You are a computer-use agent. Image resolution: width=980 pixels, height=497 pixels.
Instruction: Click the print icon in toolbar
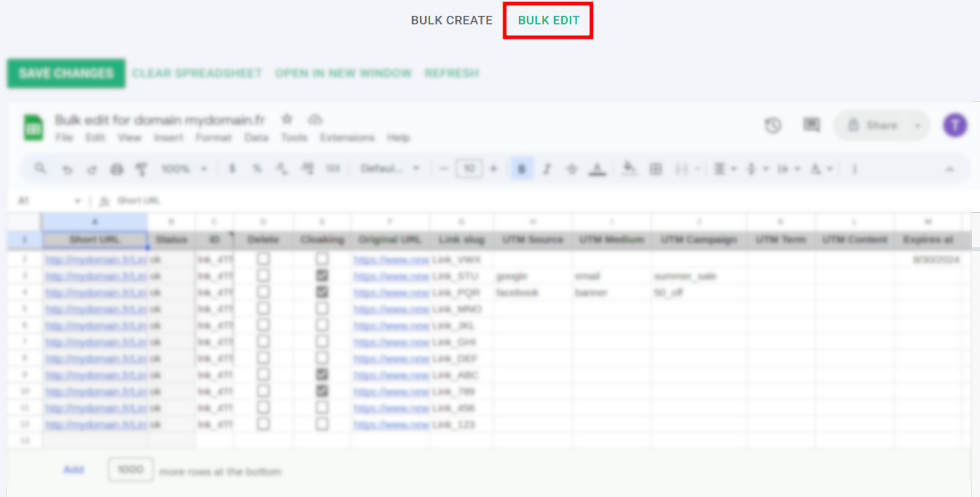tap(116, 169)
